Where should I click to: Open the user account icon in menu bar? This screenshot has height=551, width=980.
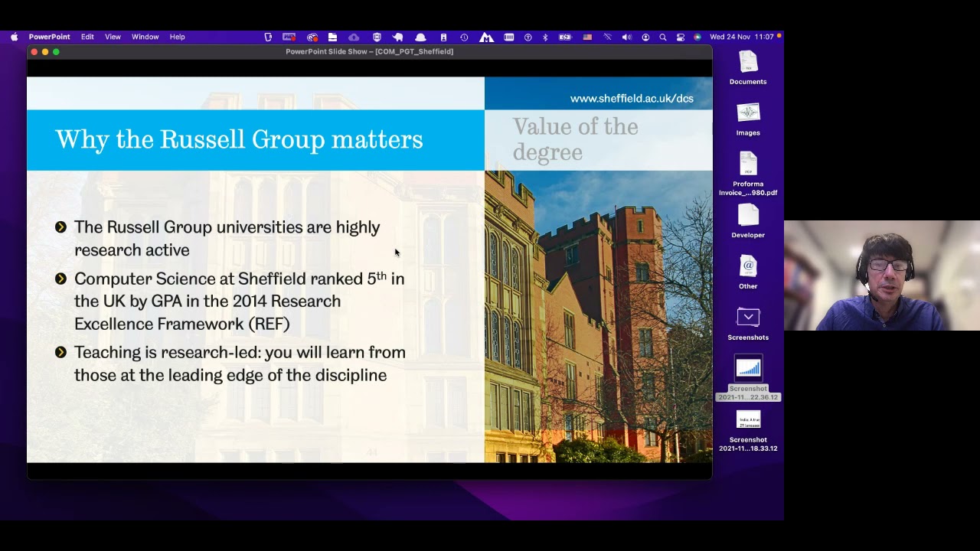tap(645, 37)
